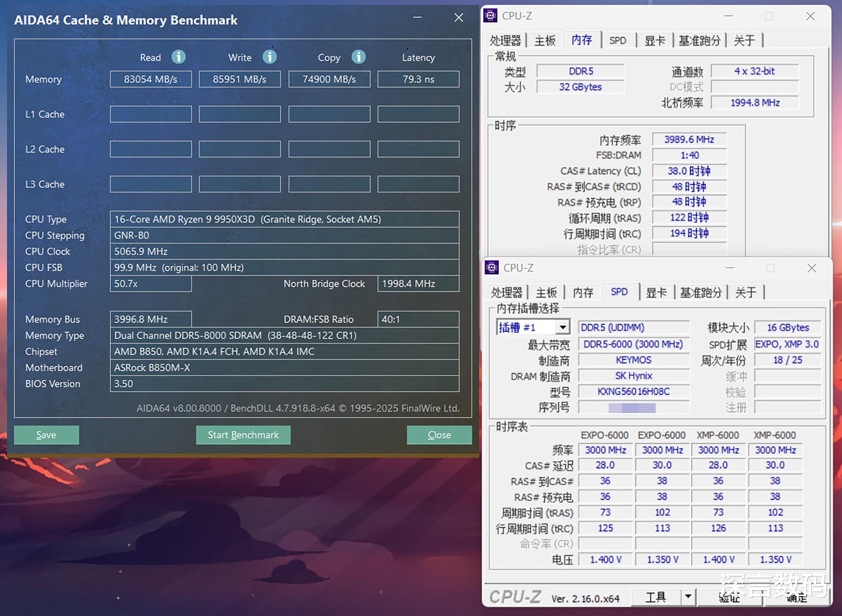Open the Benchmark tab in lower CPU-Z
842x616 pixels.
(x=701, y=292)
